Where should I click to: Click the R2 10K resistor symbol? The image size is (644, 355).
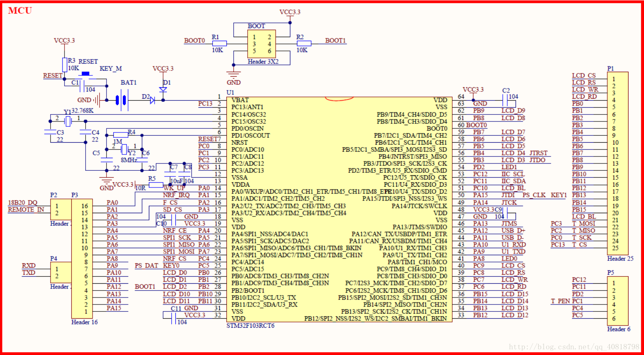304,43
